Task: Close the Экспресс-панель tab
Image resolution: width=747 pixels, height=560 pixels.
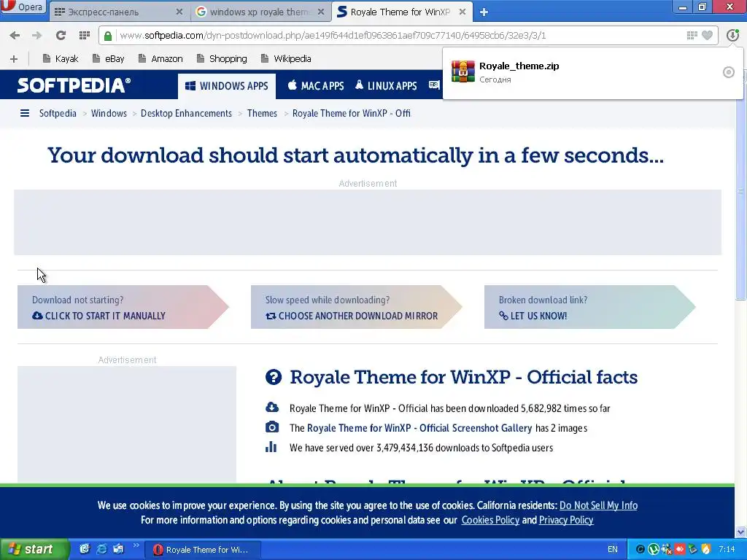Action: tap(179, 12)
